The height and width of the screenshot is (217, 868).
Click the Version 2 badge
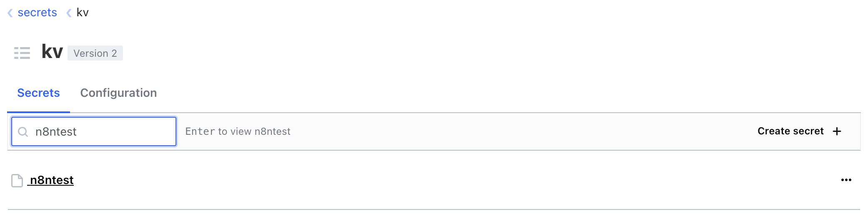click(x=95, y=53)
